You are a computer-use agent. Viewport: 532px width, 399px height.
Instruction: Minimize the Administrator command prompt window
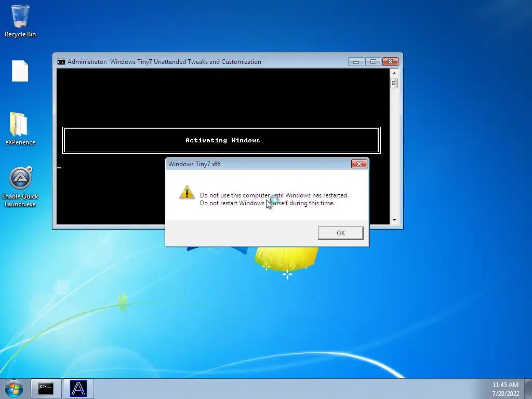(x=356, y=62)
